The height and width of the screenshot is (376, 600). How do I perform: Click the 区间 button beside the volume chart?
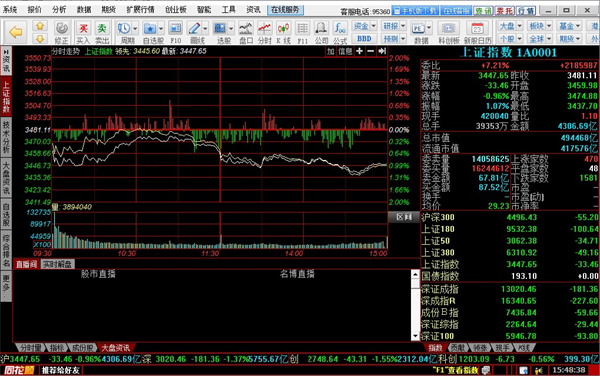[404, 217]
